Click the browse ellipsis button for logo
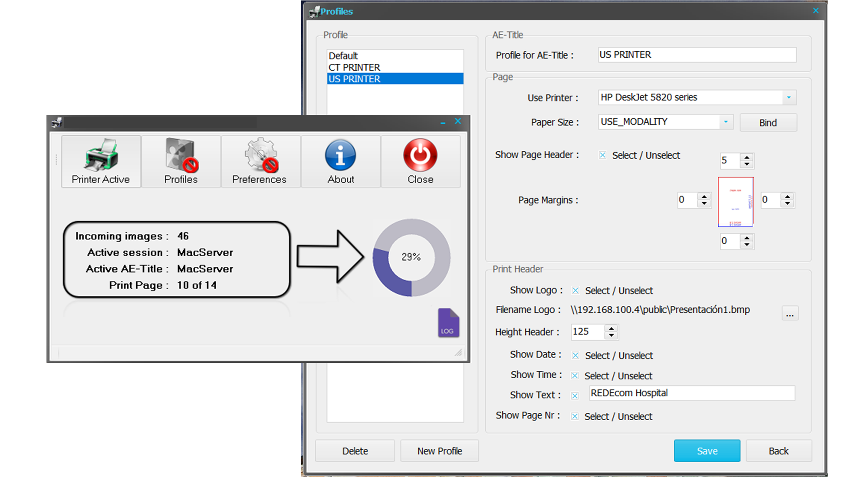 789,314
